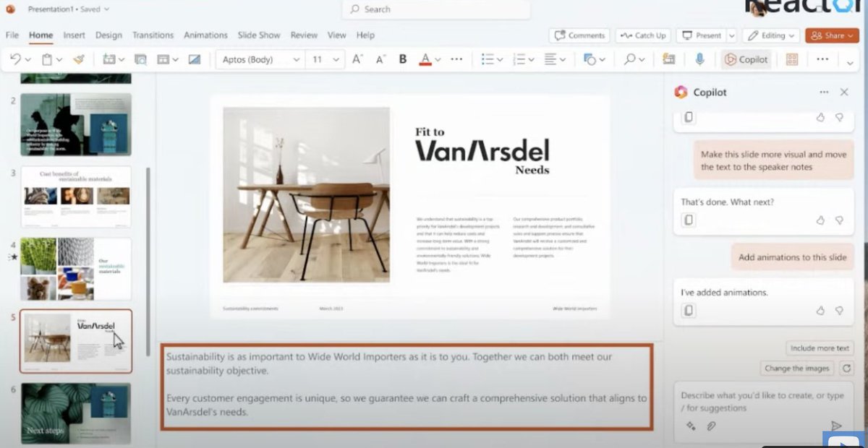Switch to the Insert tab
The width and height of the screenshot is (868, 448).
74,35
